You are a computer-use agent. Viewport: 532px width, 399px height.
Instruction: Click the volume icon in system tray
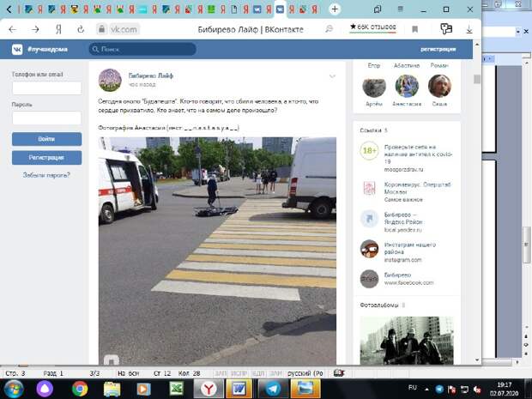pos(477,390)
